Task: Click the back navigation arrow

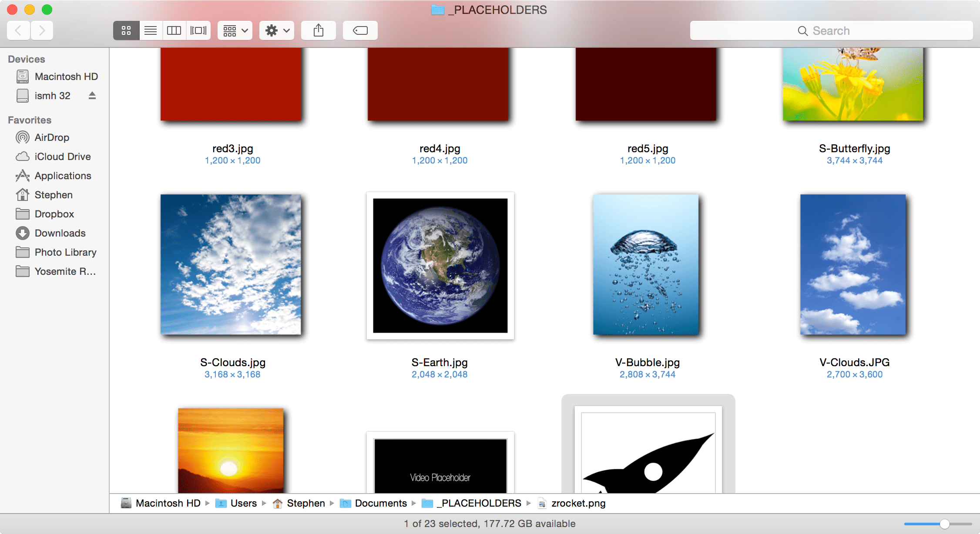Action: [x=19, y=30]
